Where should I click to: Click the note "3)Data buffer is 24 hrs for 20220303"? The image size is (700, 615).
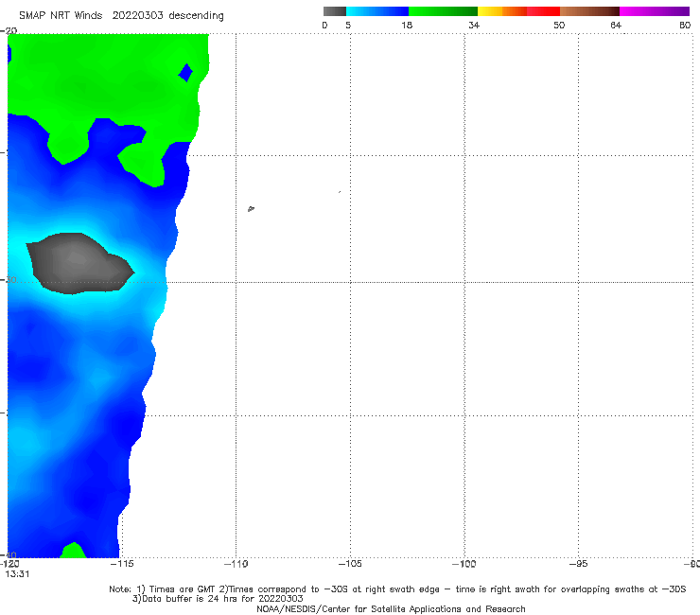coord(218,599)
